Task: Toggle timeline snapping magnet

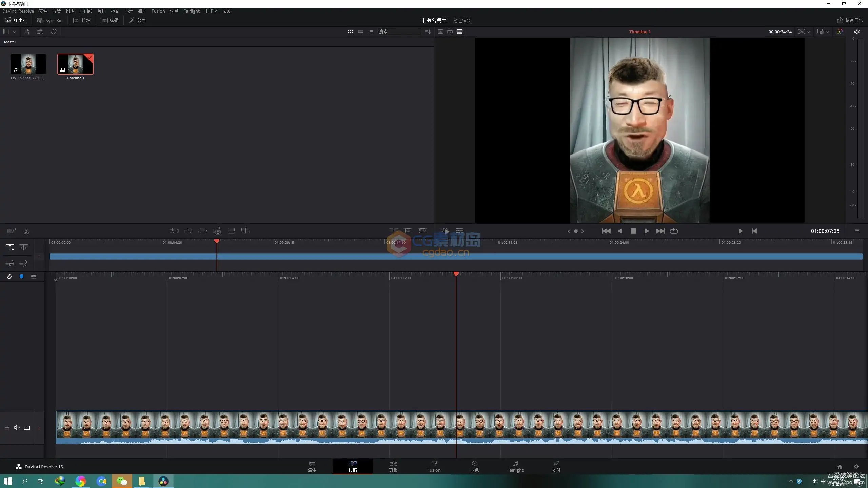Action: (9, 277)
